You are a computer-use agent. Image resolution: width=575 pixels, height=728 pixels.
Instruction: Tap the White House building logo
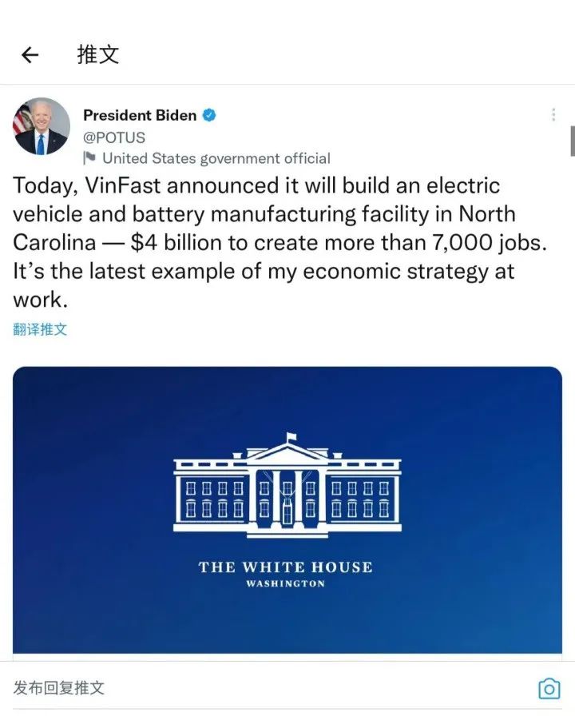click(287, 485)
